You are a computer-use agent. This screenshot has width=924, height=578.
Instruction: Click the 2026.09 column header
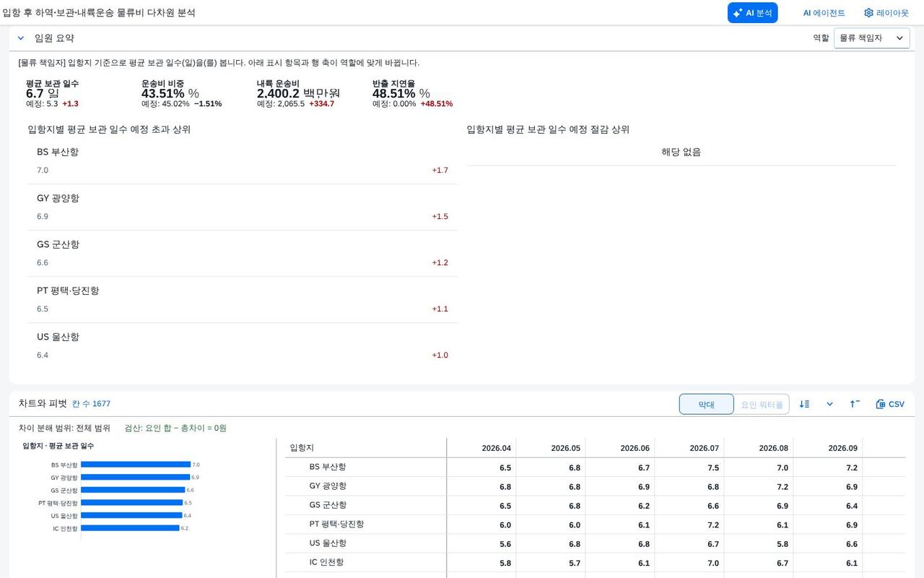click(828, 448)
